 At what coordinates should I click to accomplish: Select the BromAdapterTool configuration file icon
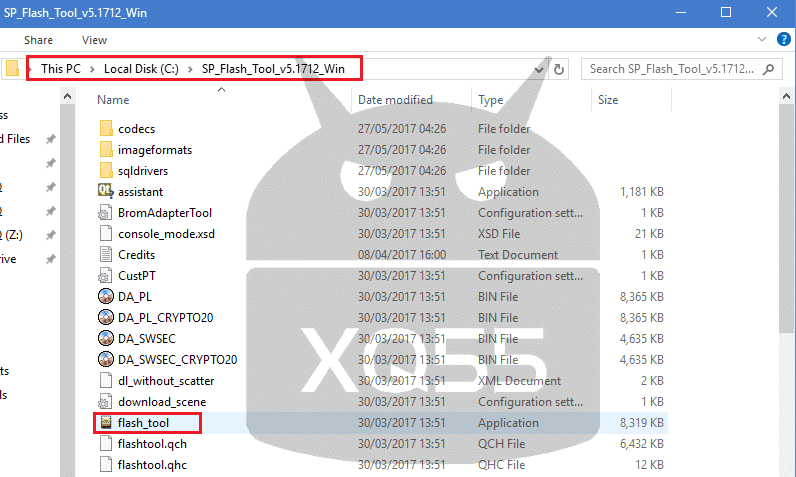(x=108, y=212)
